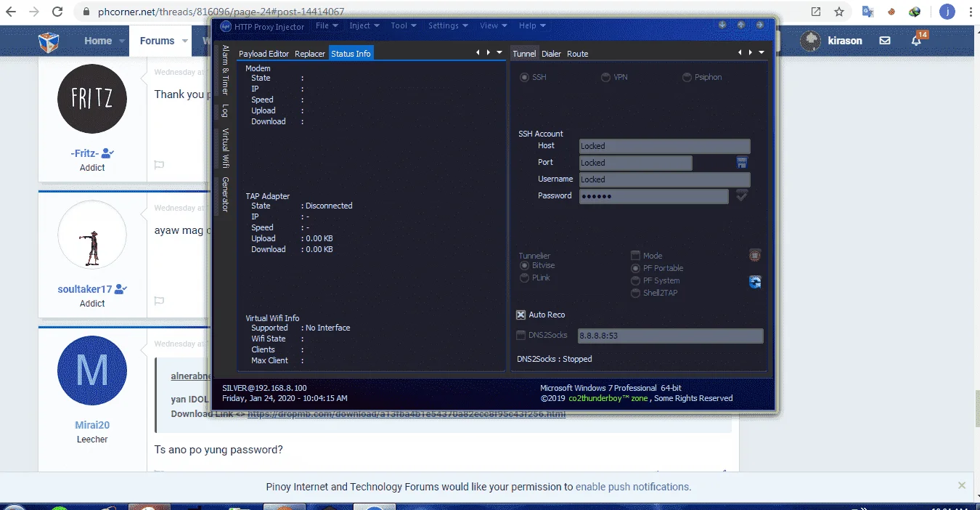
Task: Enable the DNS2Socks checkbox
Action: click(x=520, y=335)
